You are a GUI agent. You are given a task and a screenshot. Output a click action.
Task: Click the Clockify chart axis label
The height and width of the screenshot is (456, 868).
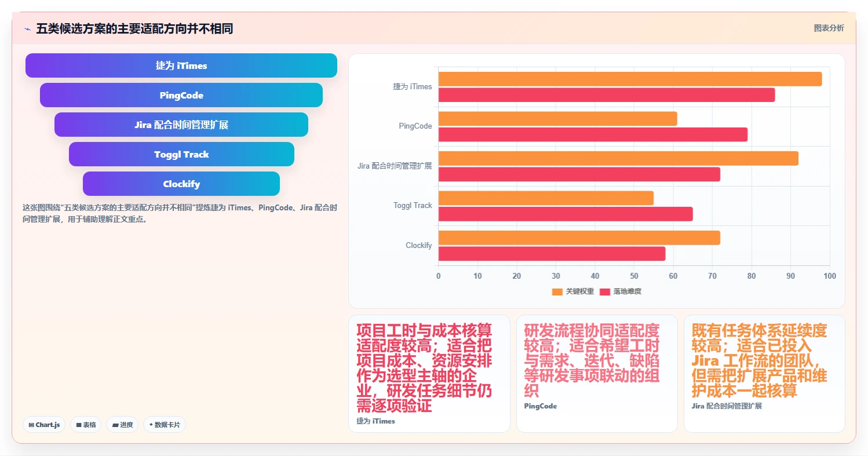click(x=419, y=245)
